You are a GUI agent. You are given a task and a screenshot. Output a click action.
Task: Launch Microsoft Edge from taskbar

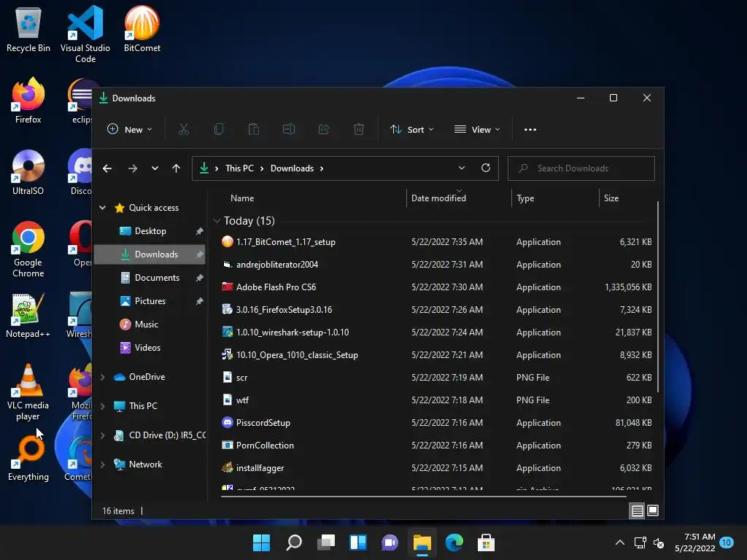454,542
